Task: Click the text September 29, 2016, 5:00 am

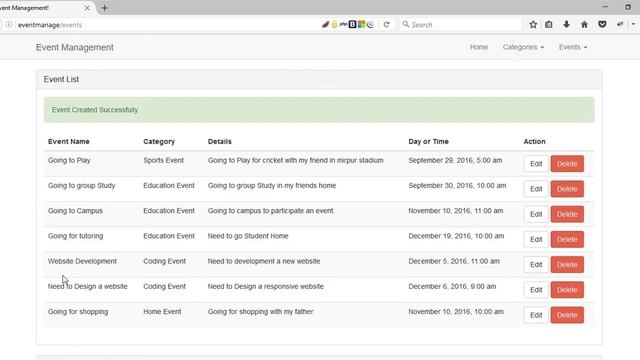Action: point(455,160)
